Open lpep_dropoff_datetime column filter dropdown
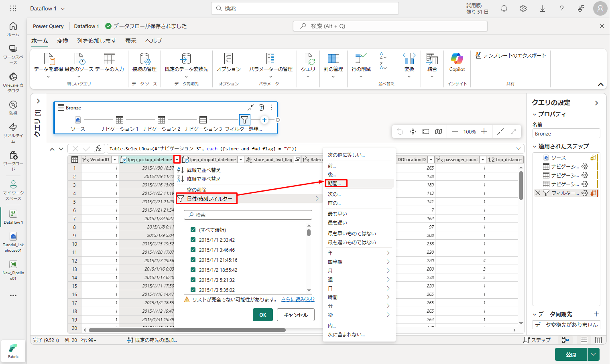Viewport: 610px width, 364px height. coord(241,160)
